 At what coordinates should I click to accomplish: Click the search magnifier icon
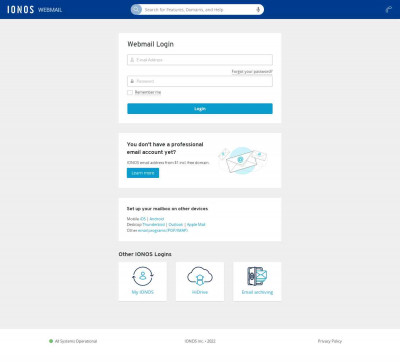[x=136, y=9]
